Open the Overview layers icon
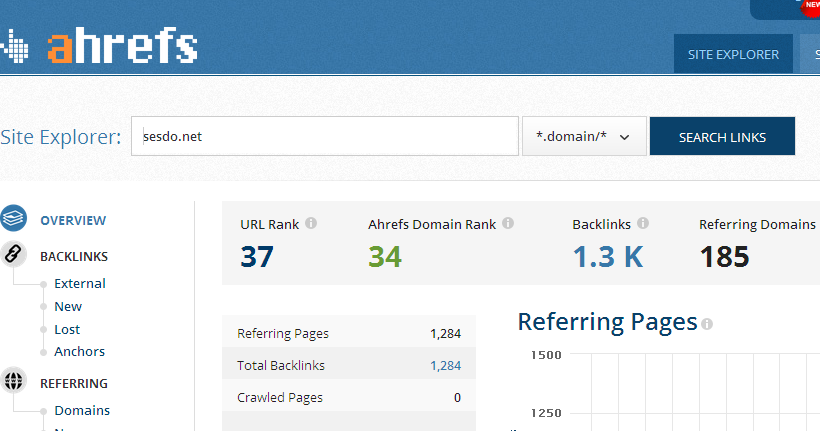This screenshot has height=431, width=820. tap(14, 218)
